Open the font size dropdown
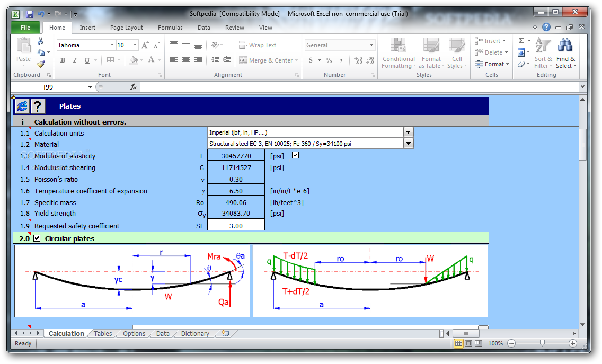The height and width of the screenshot is (364, 602). point(135,46)
